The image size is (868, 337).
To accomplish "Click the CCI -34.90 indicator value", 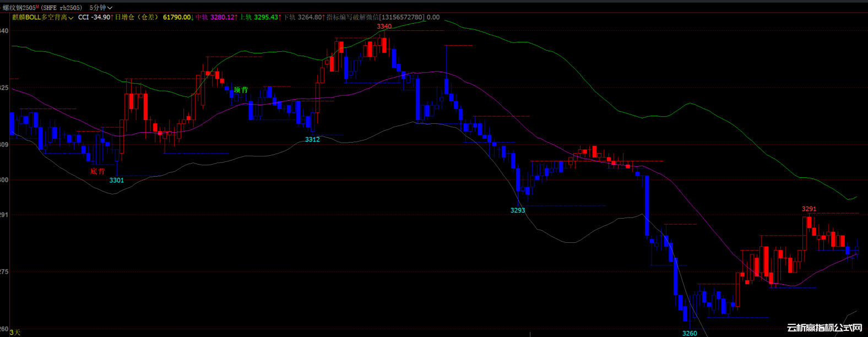I will 94,17.
